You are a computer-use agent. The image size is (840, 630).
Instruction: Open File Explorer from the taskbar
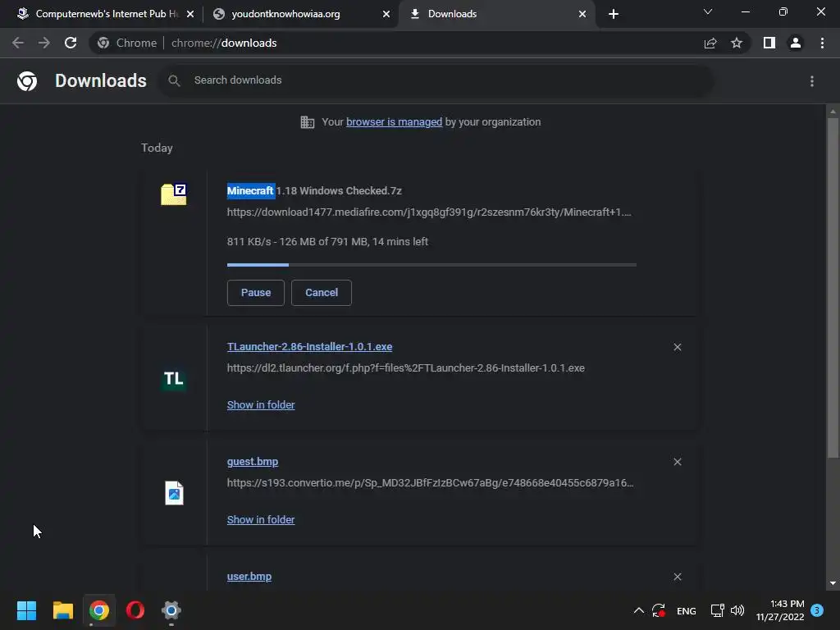point(62,610)
